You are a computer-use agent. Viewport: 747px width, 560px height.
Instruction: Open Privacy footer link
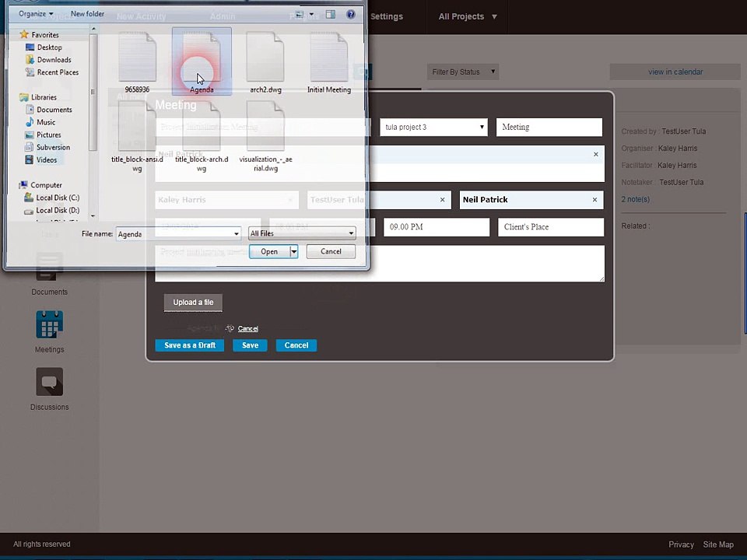[681, 544]
